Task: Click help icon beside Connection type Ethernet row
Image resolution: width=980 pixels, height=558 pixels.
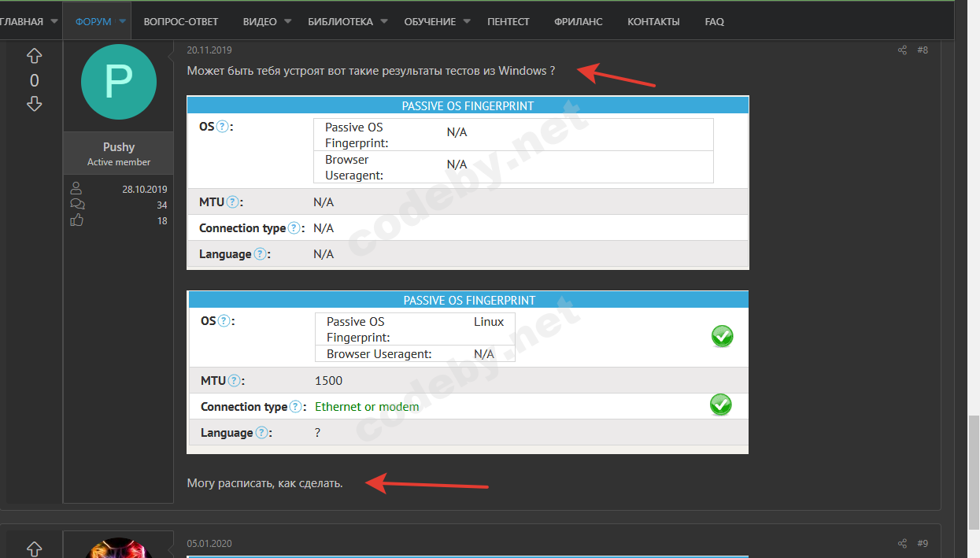Action: [x=295, y=407]
